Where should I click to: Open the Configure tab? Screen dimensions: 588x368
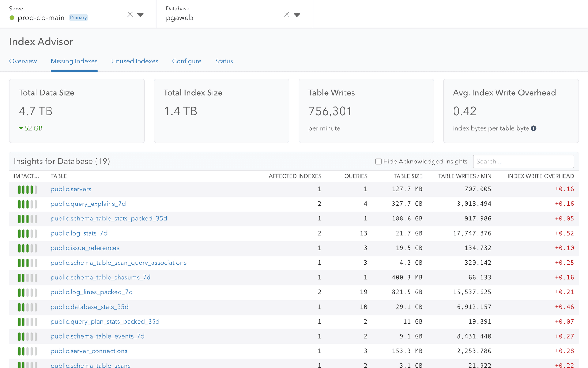pyautogui.click(x=186, y=61)
